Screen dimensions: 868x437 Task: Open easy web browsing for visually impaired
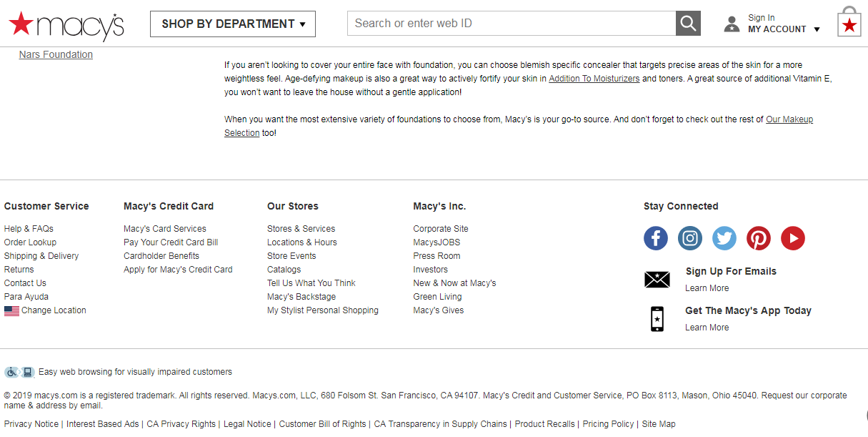[x=135, y=372]
